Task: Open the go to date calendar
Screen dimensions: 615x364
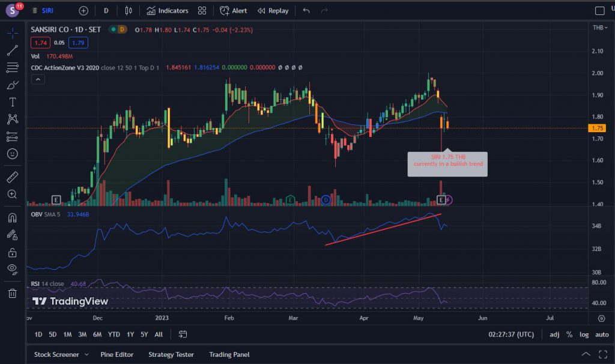Action: pyautogui.click(x=183, y=334)
